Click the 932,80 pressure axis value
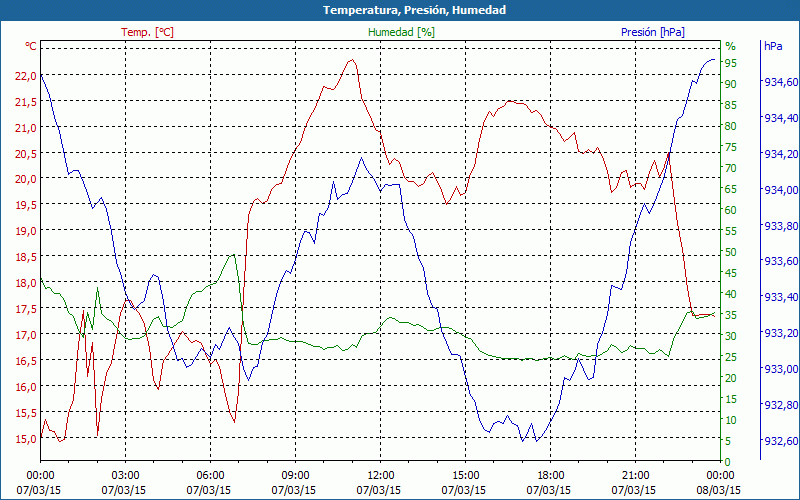Screen dimensions: 800x500 [781, 405]
